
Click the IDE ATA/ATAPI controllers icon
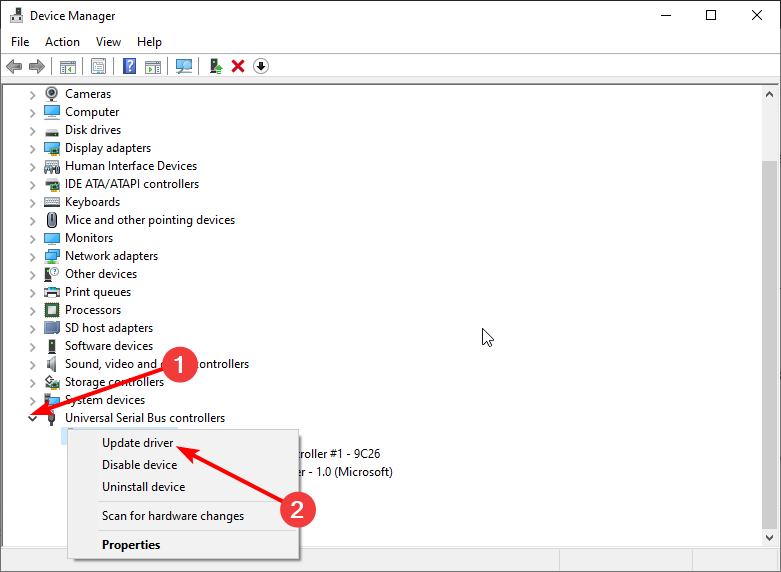pos(52,184)
